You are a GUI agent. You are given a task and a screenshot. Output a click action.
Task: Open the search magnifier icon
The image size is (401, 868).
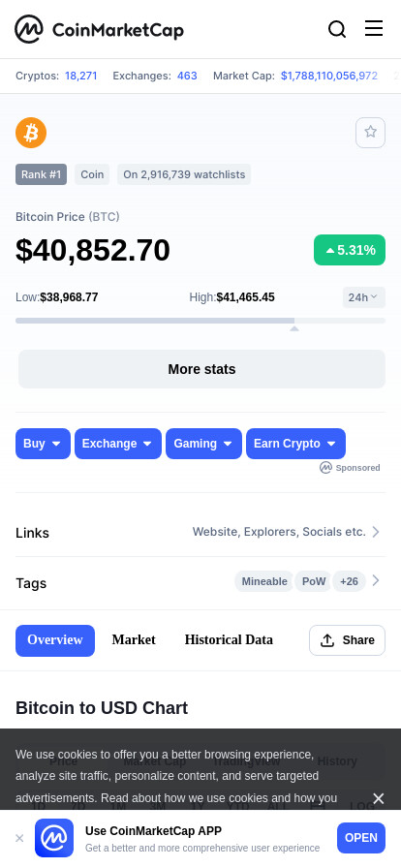337,29
